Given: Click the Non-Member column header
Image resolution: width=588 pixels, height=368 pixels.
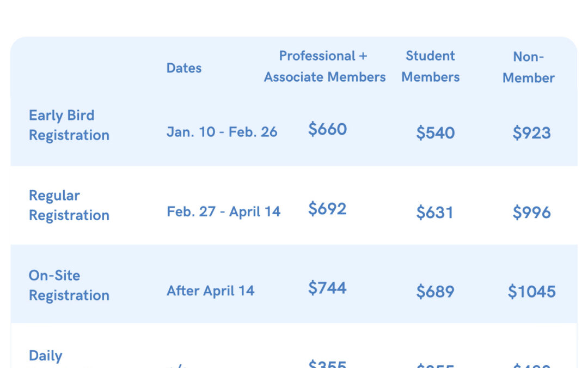Looking at the screenshot, I should click(x=528, y=67).
